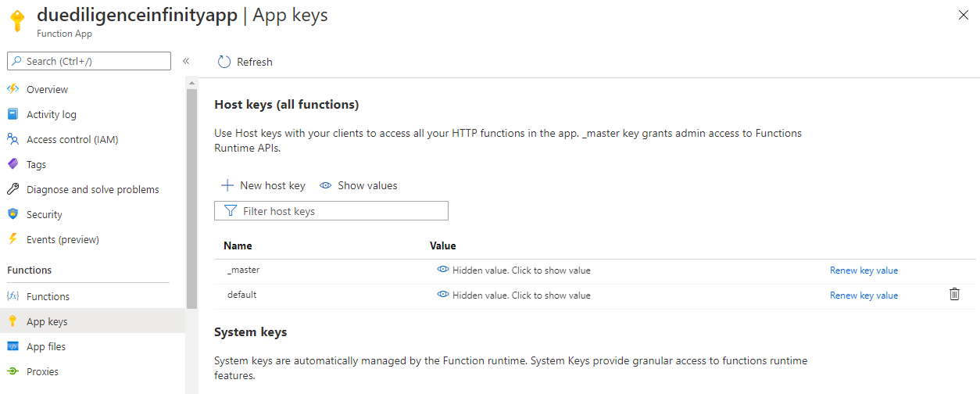Reveal the hidden default key value

pyautogui.click(x=513, y=295)
